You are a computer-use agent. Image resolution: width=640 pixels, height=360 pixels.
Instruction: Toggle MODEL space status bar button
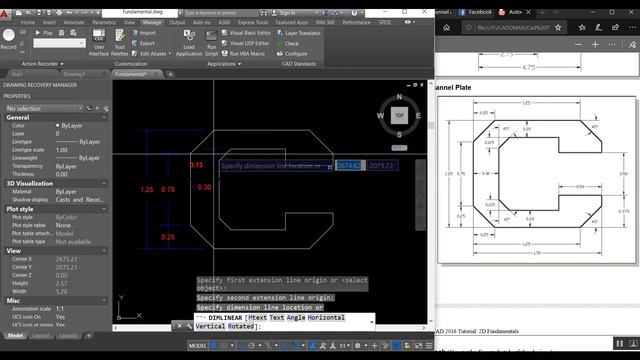[x=198, y=346]
